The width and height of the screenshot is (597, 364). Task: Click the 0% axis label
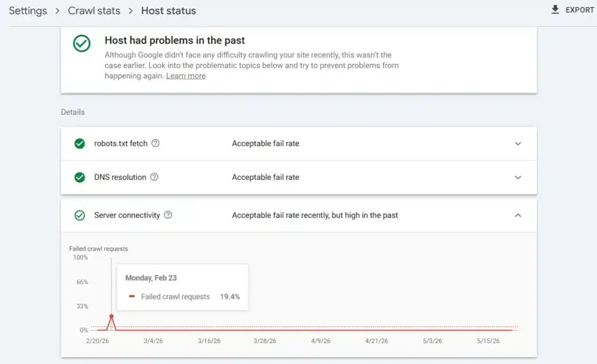pos(84,330)
